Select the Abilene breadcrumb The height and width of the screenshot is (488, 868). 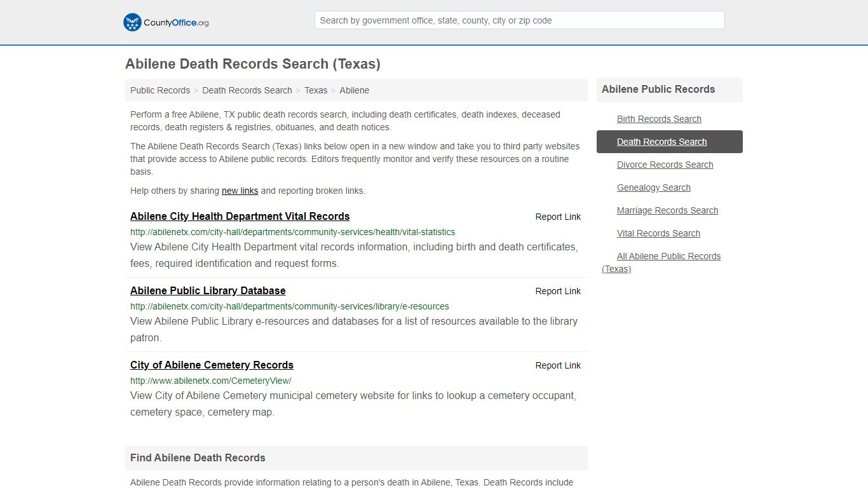point(354,90)
